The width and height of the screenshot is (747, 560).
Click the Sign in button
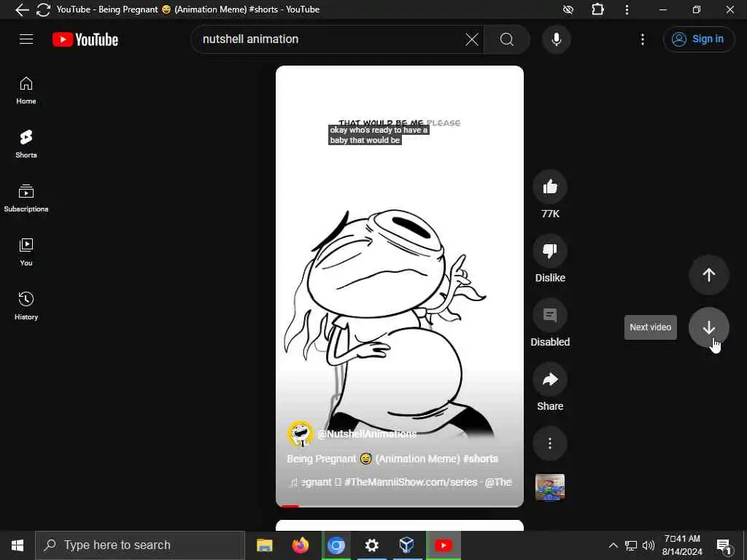[698, 39]
